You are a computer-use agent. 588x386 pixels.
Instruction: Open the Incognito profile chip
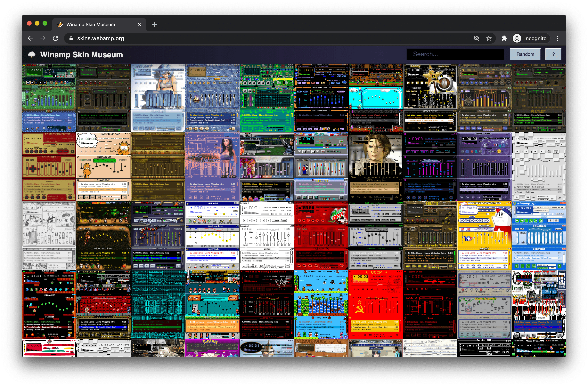click(x=531, y=38)
